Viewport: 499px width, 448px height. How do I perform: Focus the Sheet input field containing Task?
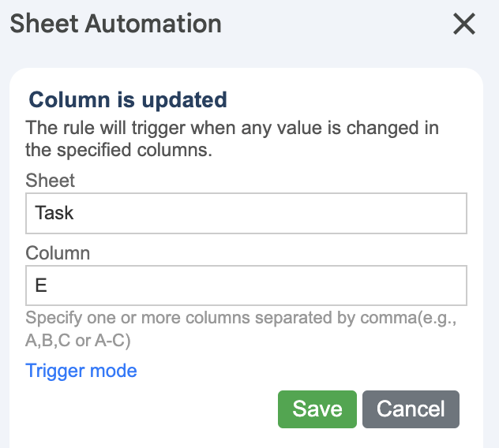(x=246, y=213)
